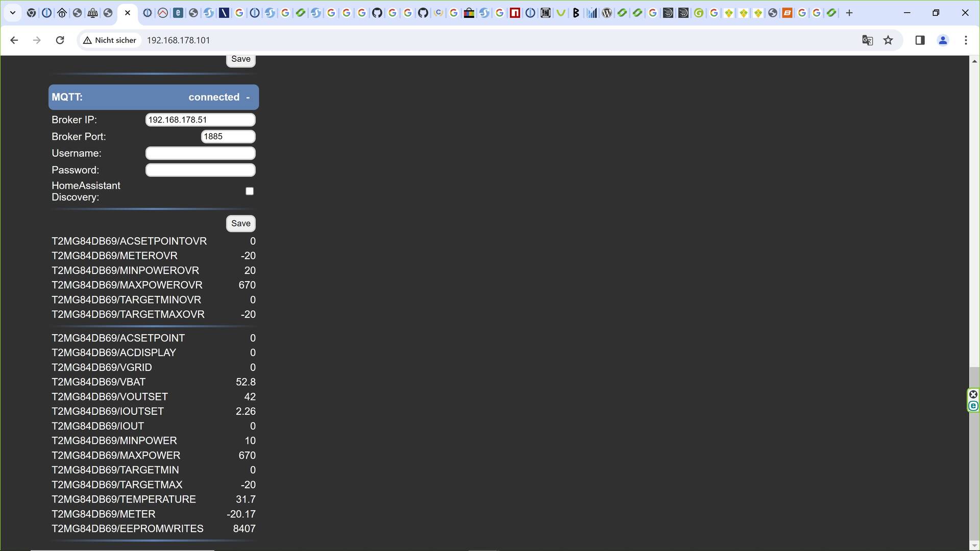Click the address bar URL 192.168.178.101

tap(178, 40)
